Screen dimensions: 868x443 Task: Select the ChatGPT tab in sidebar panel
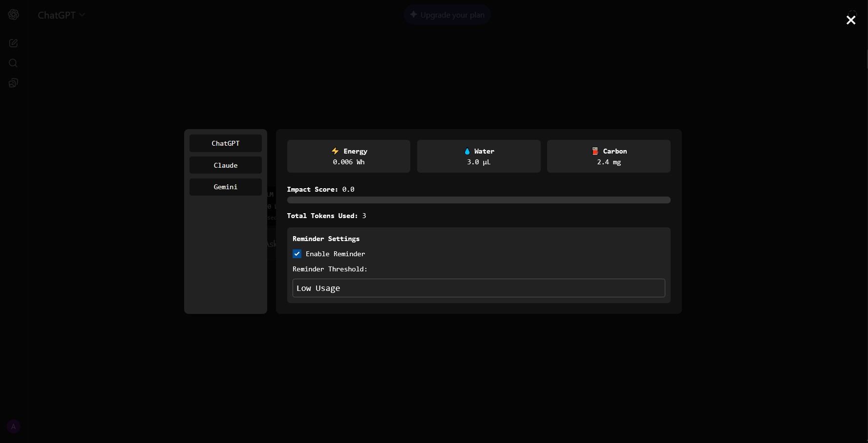[226, 143]
